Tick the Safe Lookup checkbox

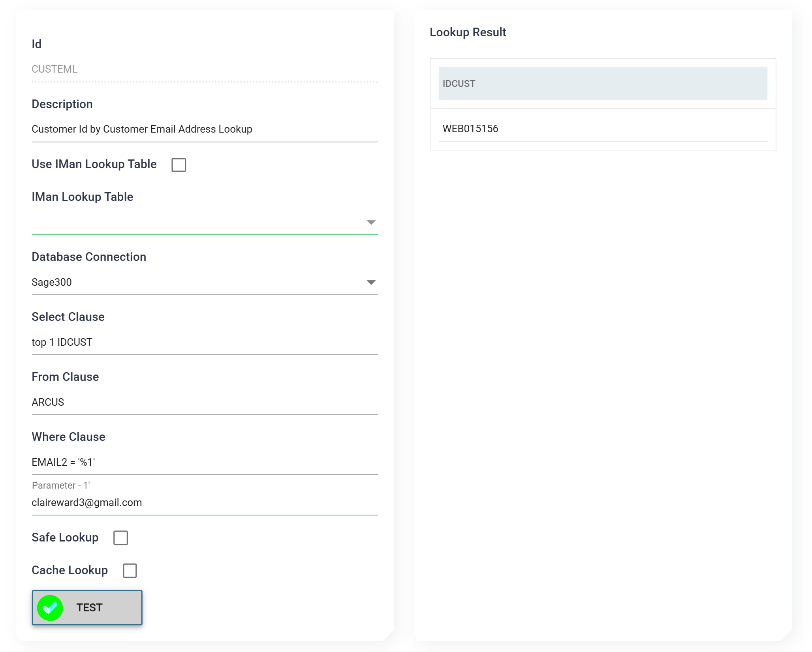click(x=120, y=538)
